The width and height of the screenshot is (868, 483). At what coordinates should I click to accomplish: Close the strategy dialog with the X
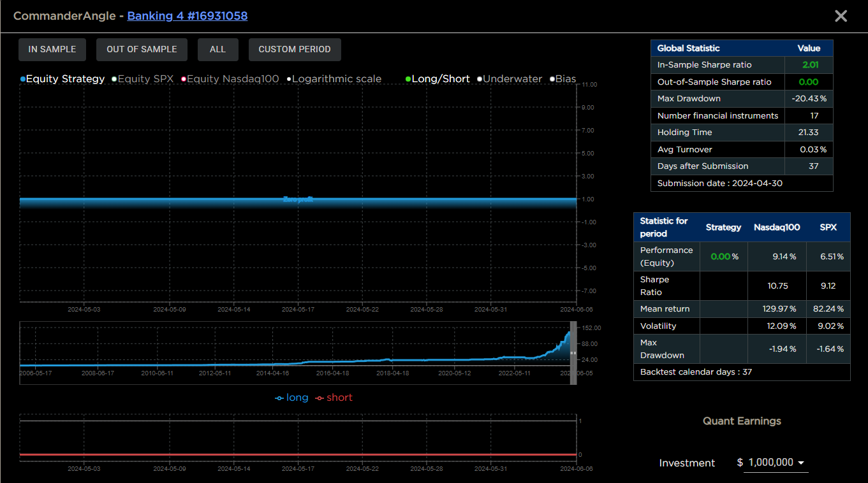[841, 16]
